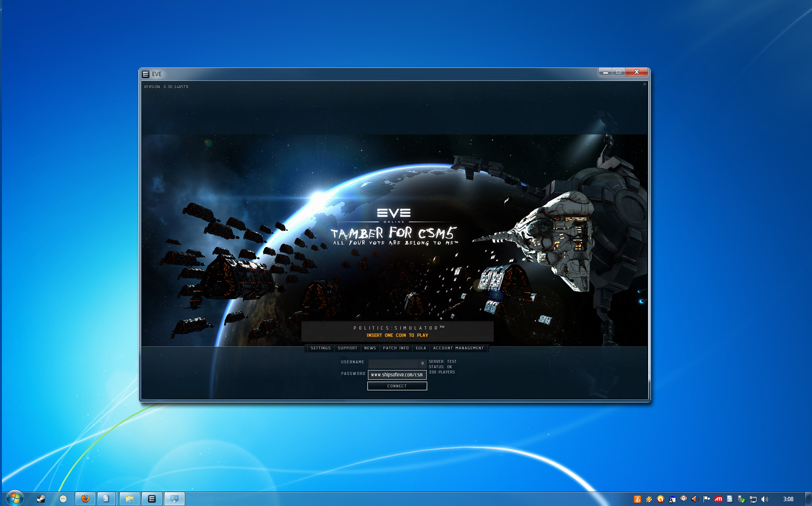Open the window-with-padlock tray icon
Screen dimensions: 812x506
[672, 499]
